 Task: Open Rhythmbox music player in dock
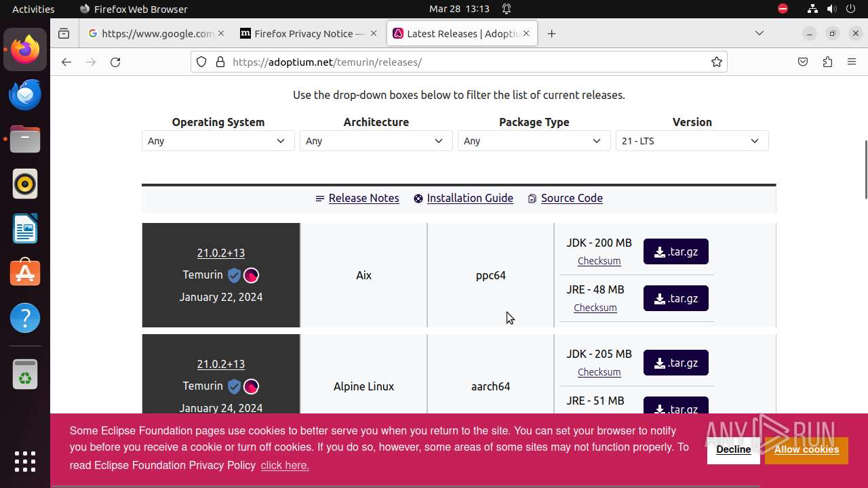[x=25, y=184]
